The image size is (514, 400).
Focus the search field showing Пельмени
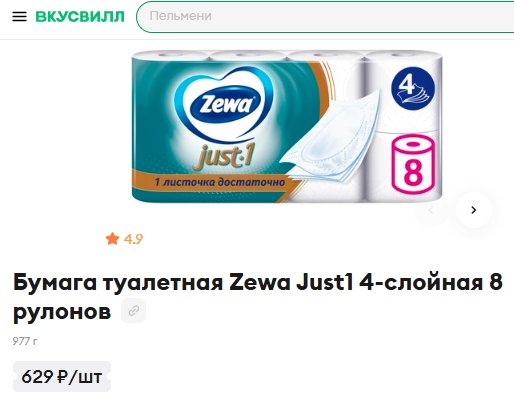coord(325,17)
